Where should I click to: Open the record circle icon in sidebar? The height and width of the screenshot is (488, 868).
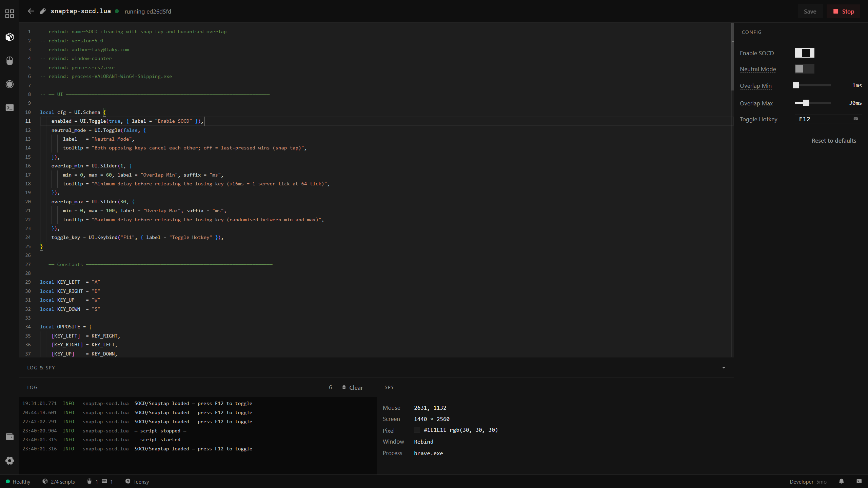coord(9,84)
